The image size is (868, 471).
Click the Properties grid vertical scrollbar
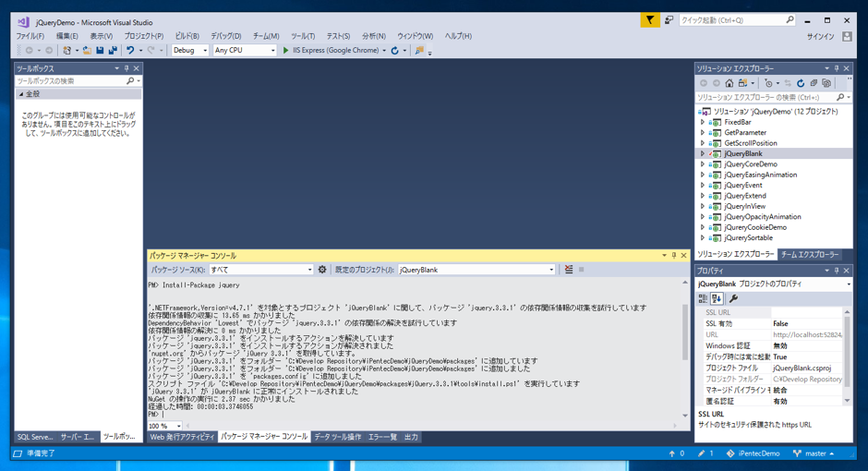pos(847,357)
